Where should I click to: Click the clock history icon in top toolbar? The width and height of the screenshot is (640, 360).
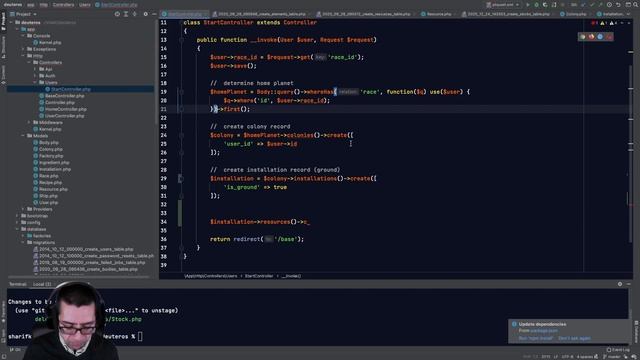coord(609,4)
